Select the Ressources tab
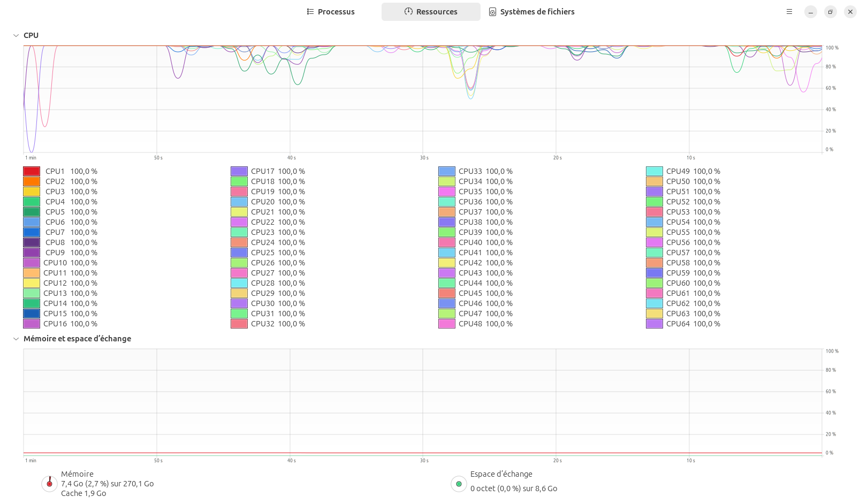860x504 pixels. tap(431, 12)
